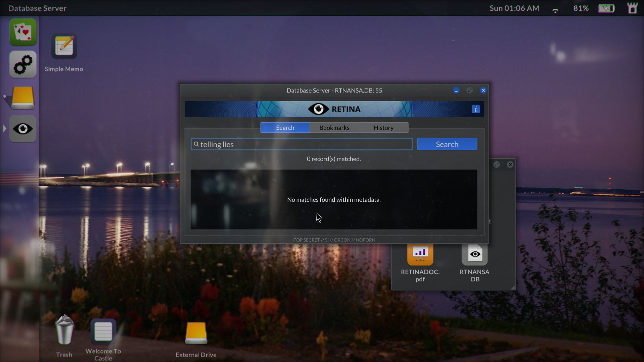Open the gears settings dock icon

(x=23, y=64)
